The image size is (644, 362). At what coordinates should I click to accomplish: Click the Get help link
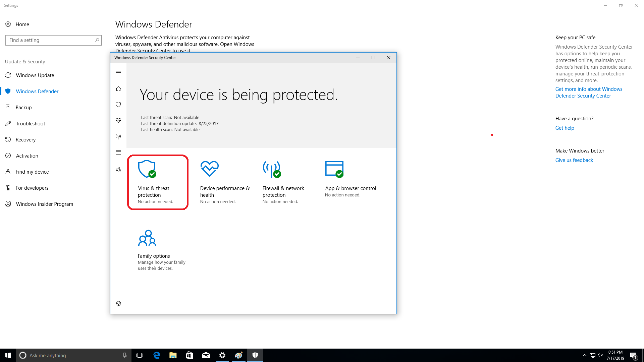point(565,128)
